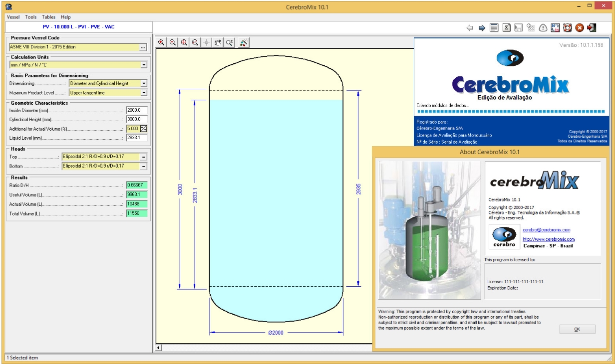615x364 pixels.
Task: Click the zoom in magnifier icon
Action: point(161,43)
